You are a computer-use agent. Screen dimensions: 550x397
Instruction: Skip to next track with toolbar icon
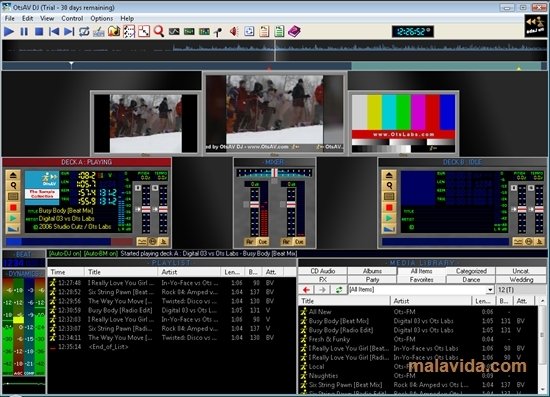click(69, 32)
